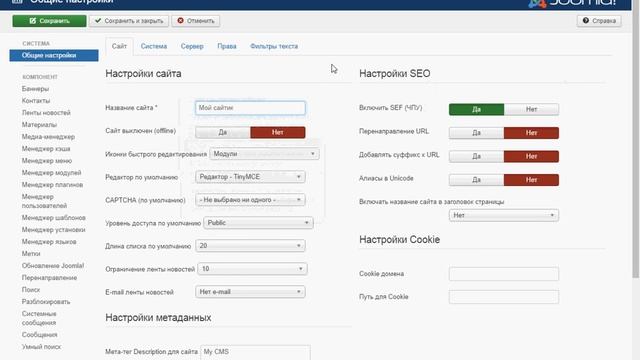Click the green Сохранить save button
Viewport: 640px width, 360px height.
[49, 21]
